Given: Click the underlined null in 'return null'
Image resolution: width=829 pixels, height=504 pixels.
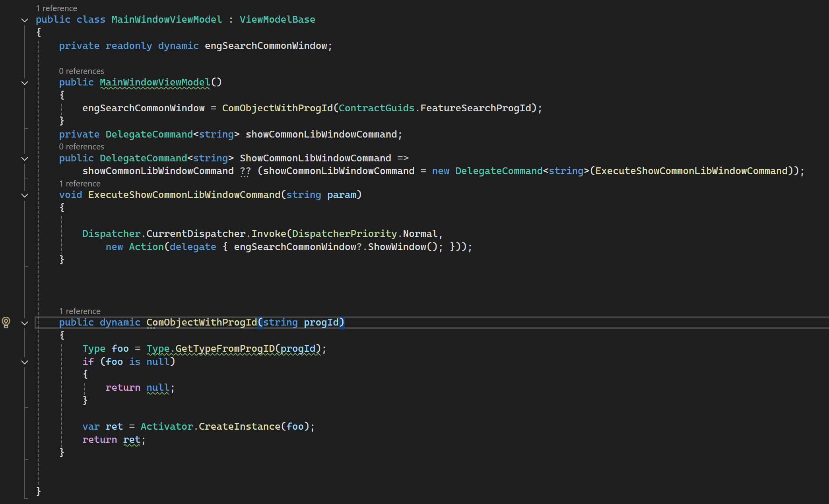Looking at the screenshot, I should pos(157,388).
